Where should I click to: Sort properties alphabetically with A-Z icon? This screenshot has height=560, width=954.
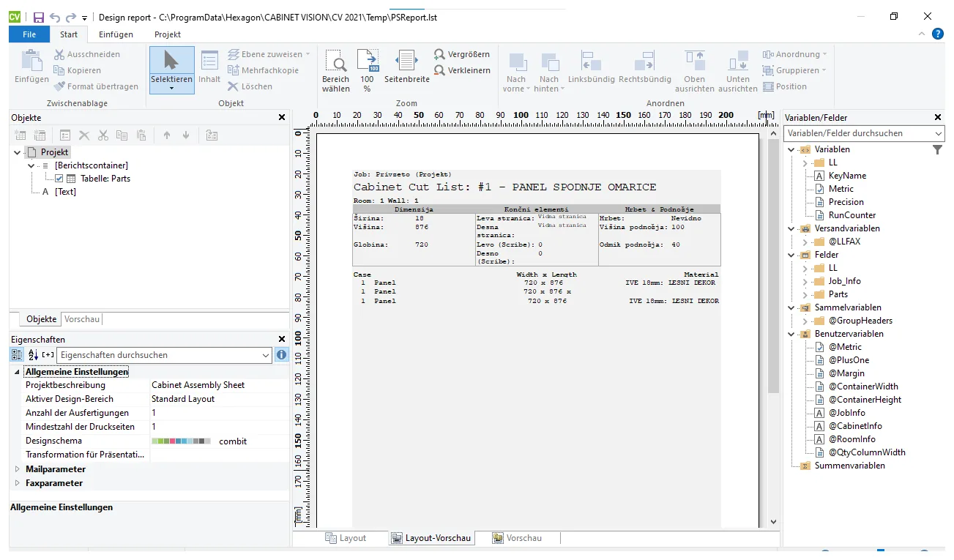(33, 355)
